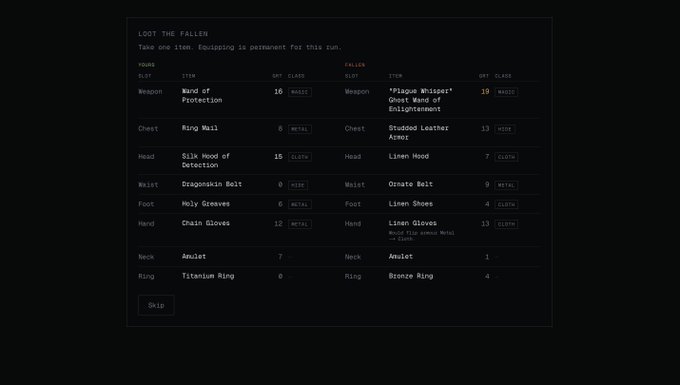Click the MAGIC badge beside Plague Whisper wand
Image resolution: width=680 pixels, height=385 pixels.
pos(506,92)
